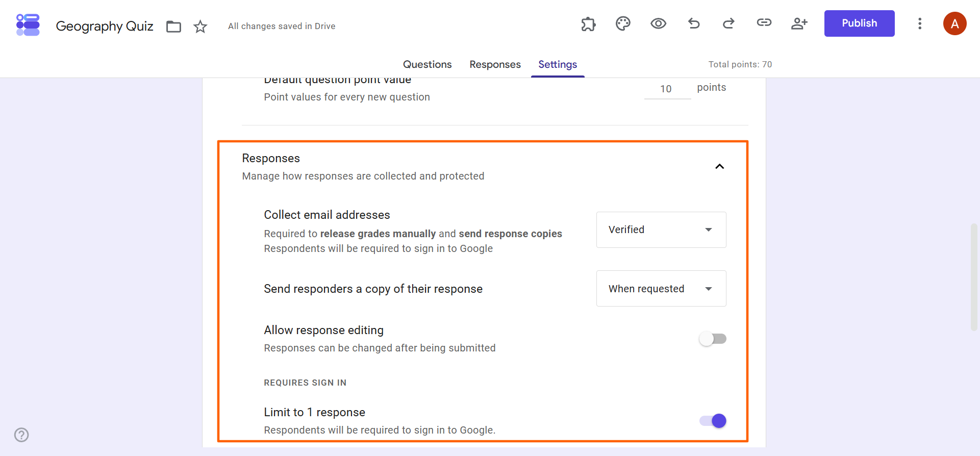This screenshot has width=980, height=456.
Task: Edit the default point value field
Action: 667,89
